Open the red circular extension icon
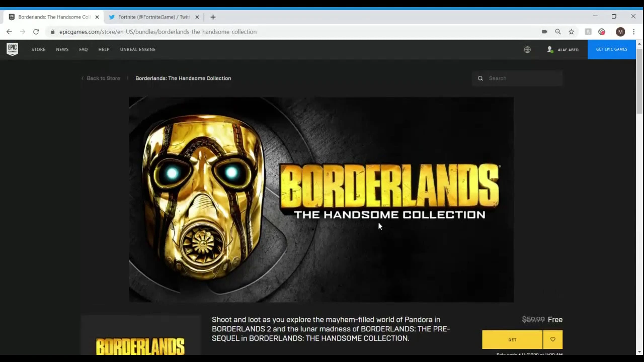Screen dimensions: 644x362 pyautogui.click(x=602, y=32)
